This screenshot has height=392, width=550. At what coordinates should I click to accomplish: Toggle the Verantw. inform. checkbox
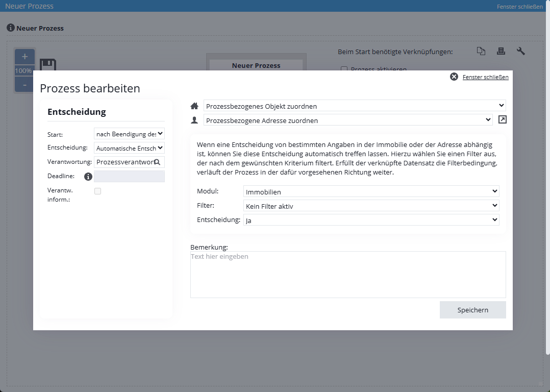[x=98, y=191]
